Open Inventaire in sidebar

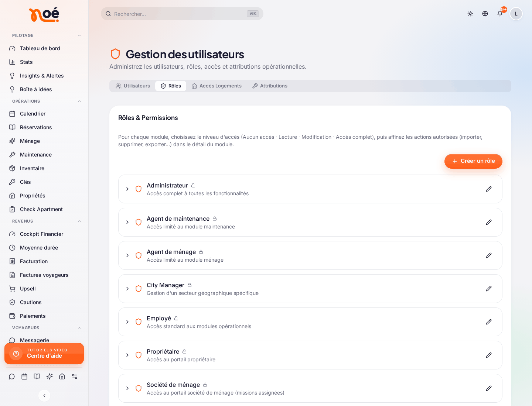click(x=44, y=168)
